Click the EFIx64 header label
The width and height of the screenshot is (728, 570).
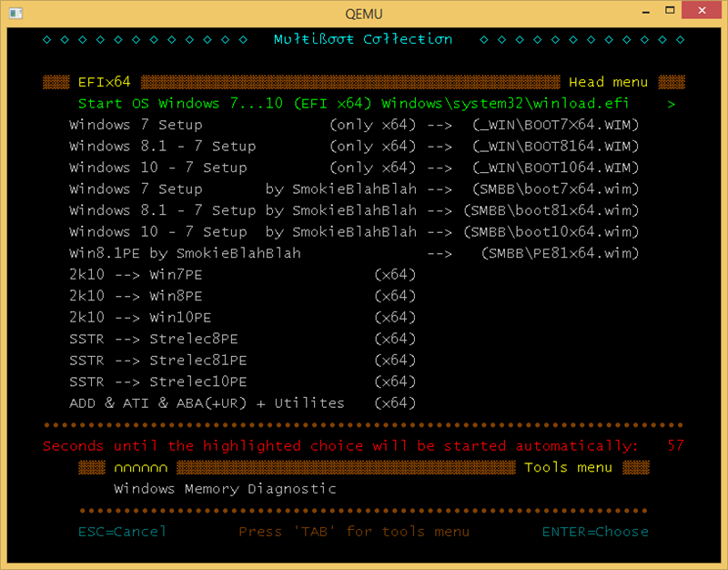click(105, 82)
